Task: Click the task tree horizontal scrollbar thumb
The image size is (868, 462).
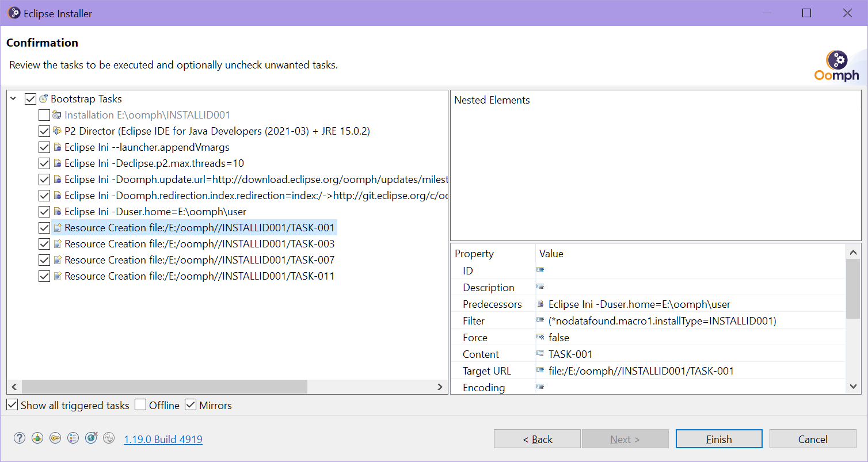Action: click(165, 387)
